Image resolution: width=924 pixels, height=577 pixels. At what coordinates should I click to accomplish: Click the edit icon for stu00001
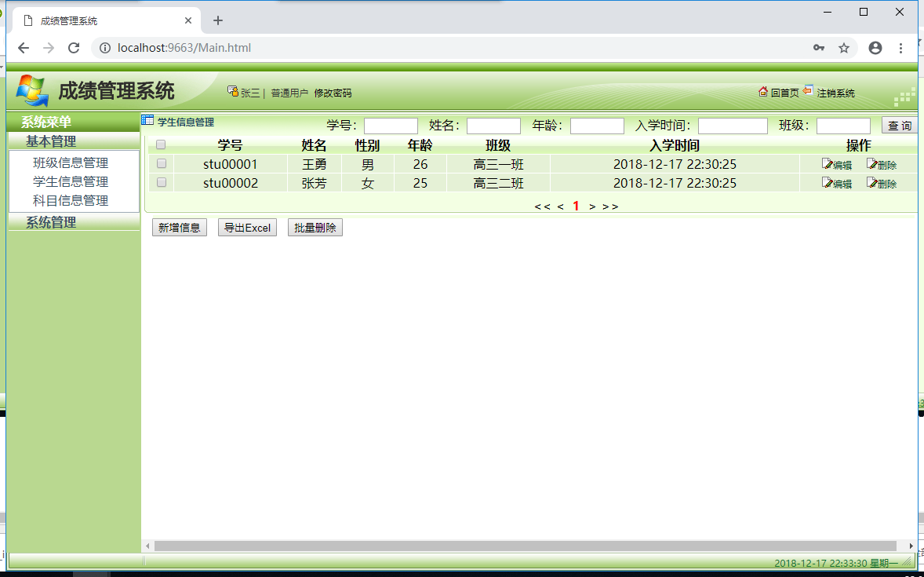coord(828,164)
